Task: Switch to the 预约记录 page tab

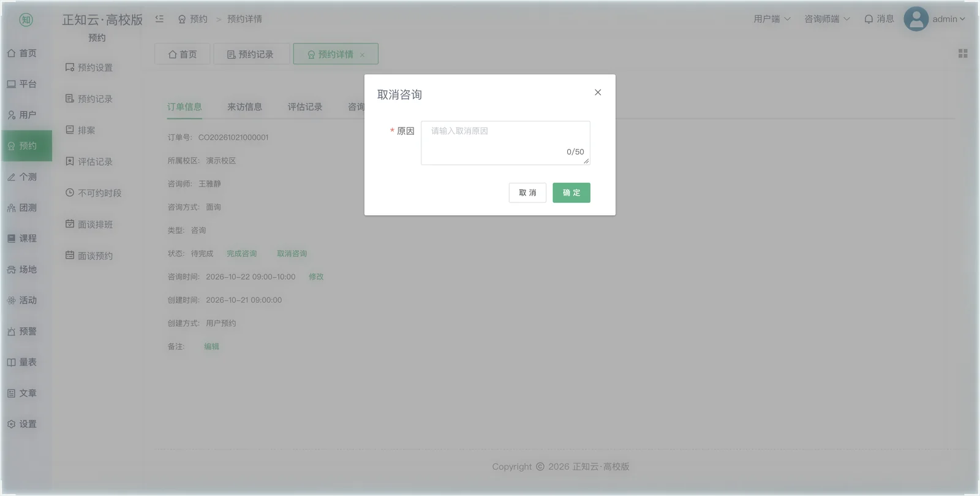Action: [x=251, y=54]
